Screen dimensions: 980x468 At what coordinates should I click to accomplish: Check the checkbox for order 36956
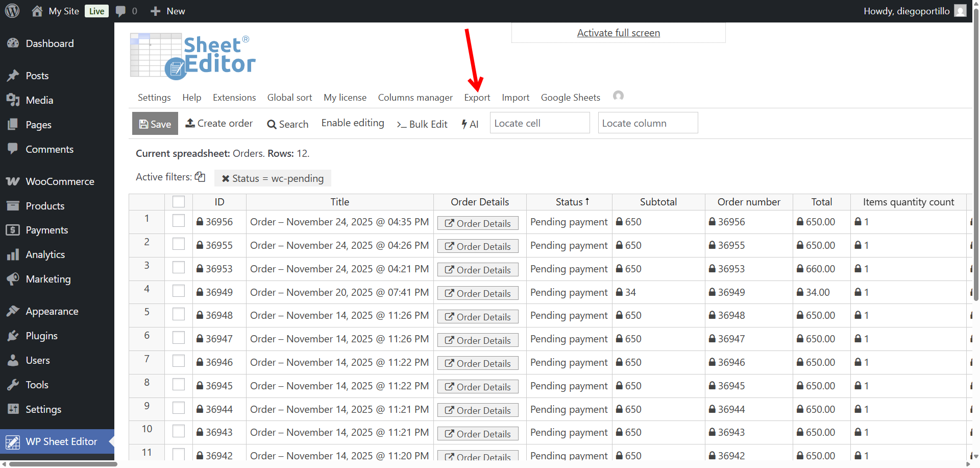coord(178,221)
